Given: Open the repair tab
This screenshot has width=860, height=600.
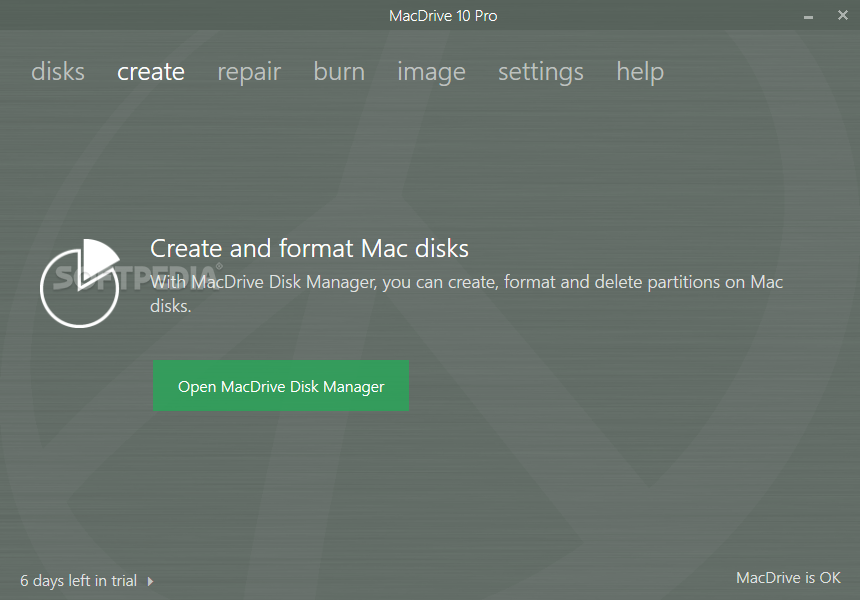Looking at the screenshot, I should click(249, 72).
